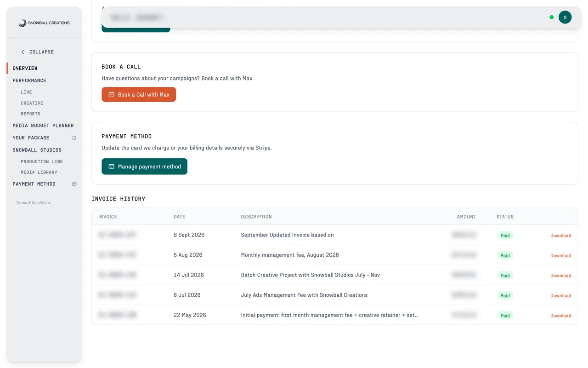Click calendar icon in Book a Call button
The height and width of the screenshot is (368, 588).
click(x=111, y=95)
